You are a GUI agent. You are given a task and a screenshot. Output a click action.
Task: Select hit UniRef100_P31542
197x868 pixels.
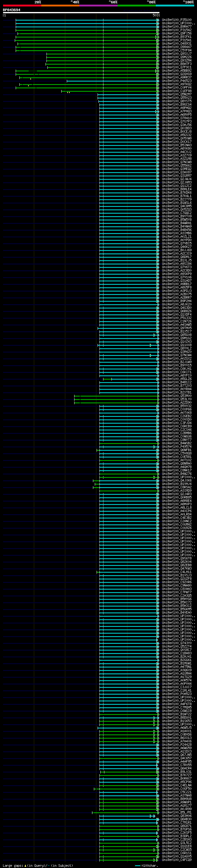pos(177,30)
